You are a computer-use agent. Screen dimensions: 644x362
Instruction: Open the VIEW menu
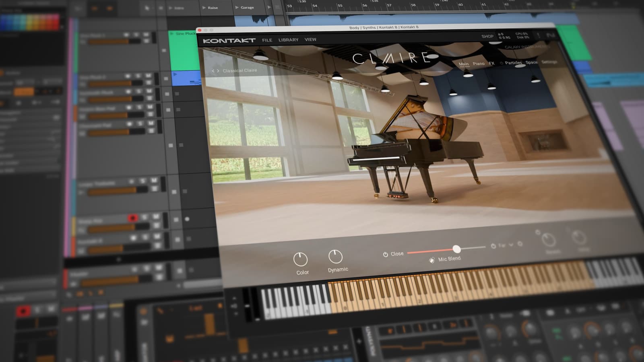pos(310,39)
